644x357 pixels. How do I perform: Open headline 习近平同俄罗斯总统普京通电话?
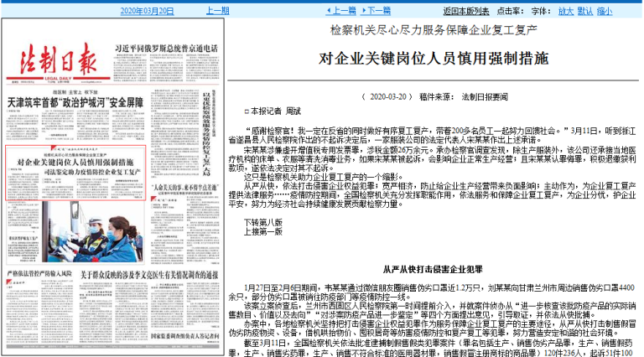pos(166,49)
